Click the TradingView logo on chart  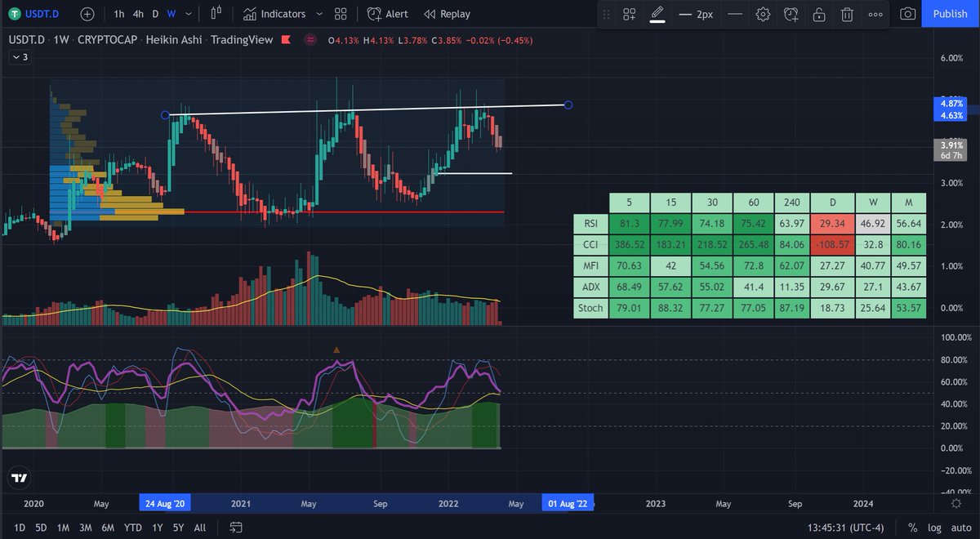[x=20, y=479]
